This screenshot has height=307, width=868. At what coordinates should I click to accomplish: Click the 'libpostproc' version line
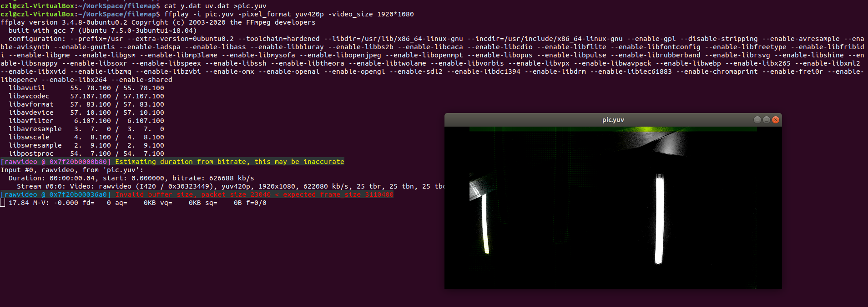tap(86, 153)
